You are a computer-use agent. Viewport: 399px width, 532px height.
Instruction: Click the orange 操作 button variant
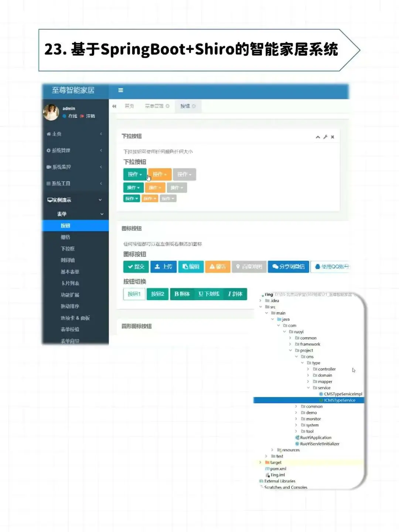coord(159,174)
